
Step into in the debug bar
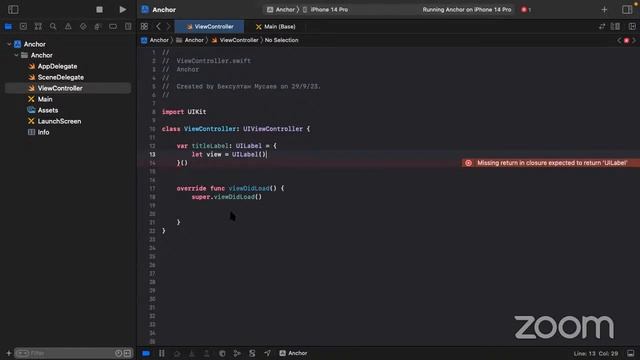tap(192, 353)
